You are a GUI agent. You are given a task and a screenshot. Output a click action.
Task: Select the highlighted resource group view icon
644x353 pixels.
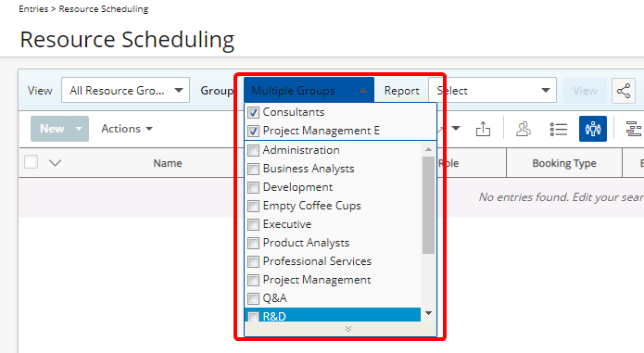(x=593, y=129)
